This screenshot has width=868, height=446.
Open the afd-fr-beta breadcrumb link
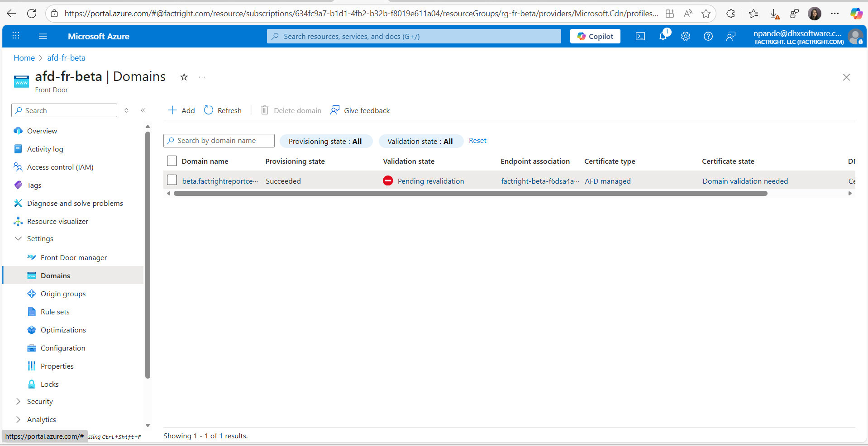coord(66,58)
